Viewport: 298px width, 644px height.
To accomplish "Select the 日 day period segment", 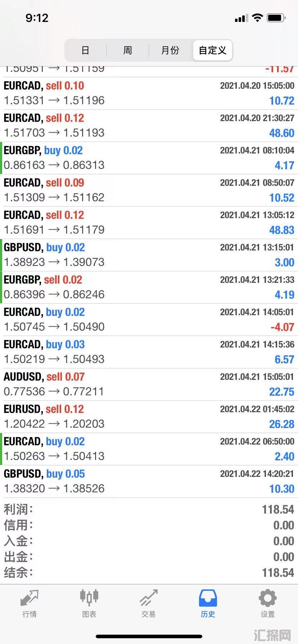I will (x=85, y=50).
